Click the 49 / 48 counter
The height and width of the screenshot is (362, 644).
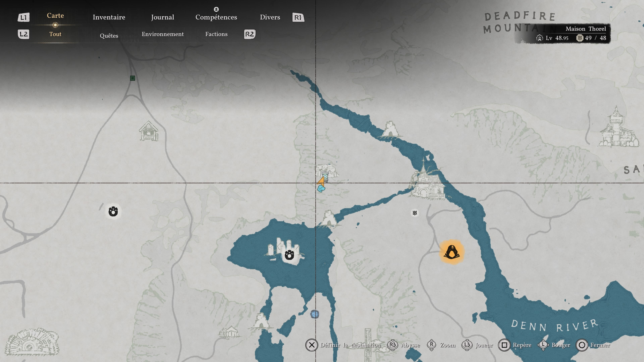point(596,38)
